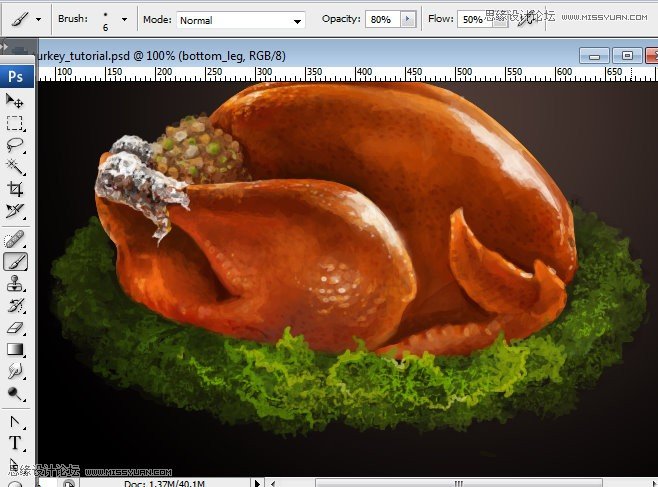The width and height of the screenshot is (658, 487).
Task: Select the Magic Wand tool
Action: click(x=15, y=167)
